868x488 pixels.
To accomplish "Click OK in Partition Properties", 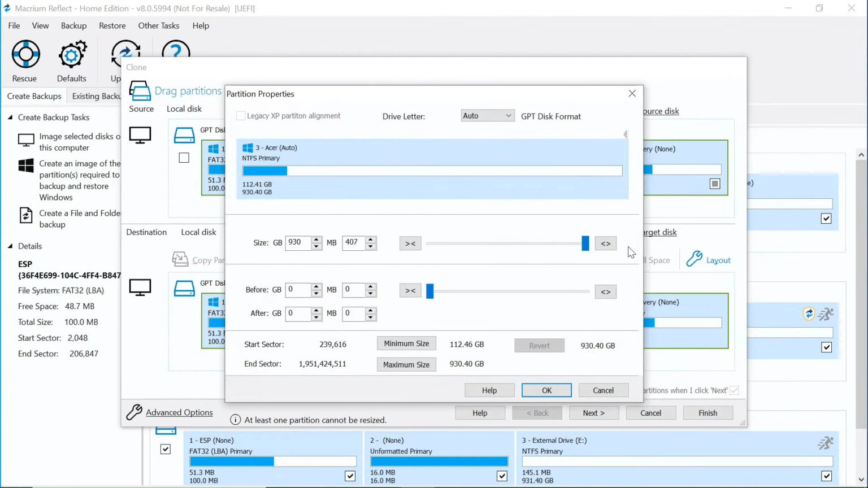I will [x=546, y=390].
